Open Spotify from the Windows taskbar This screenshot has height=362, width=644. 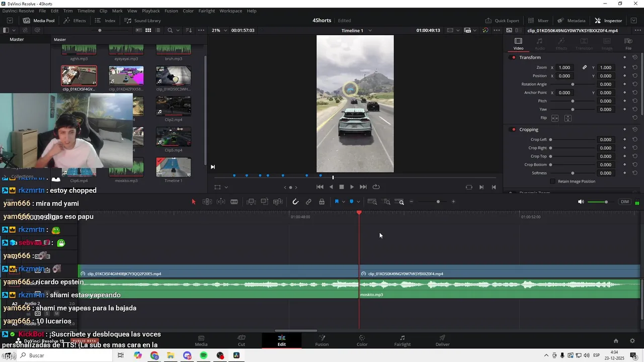pos(204,355)
